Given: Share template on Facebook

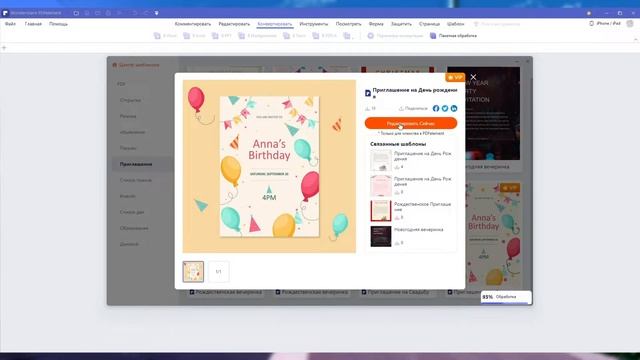Looking at the screenshot, I should [436, 108].
